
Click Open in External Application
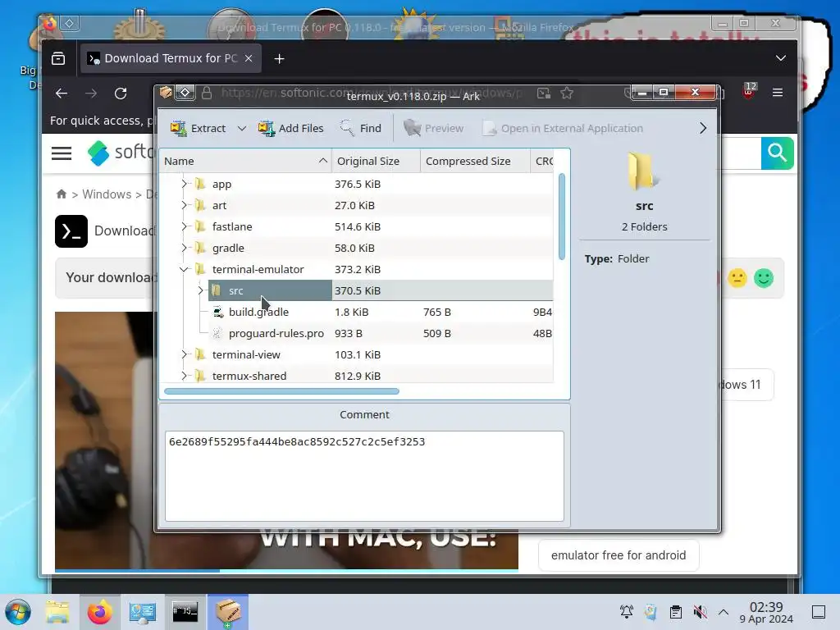coord(563,129)
